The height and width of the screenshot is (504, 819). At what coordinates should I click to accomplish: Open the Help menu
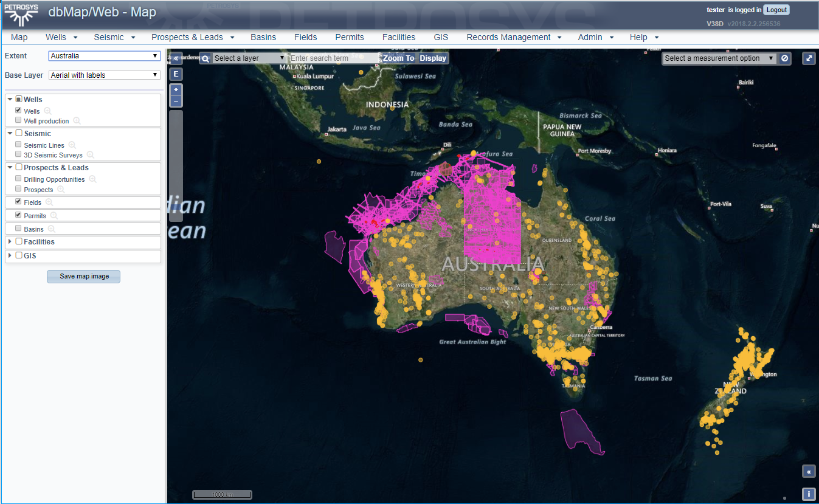(x=644, y=37)
